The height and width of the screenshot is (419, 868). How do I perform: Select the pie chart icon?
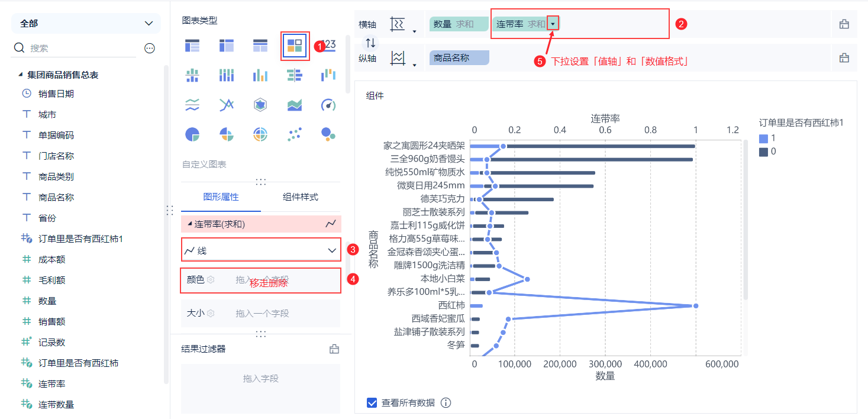coord(192,134)
